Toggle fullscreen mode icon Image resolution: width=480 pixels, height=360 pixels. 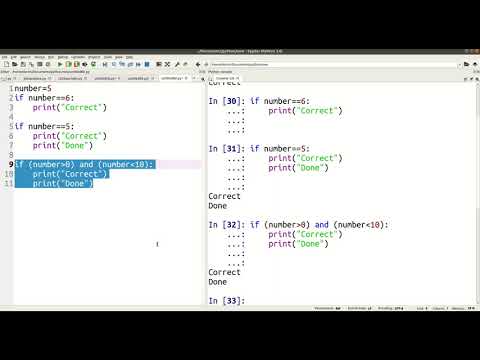coord(167,64)
